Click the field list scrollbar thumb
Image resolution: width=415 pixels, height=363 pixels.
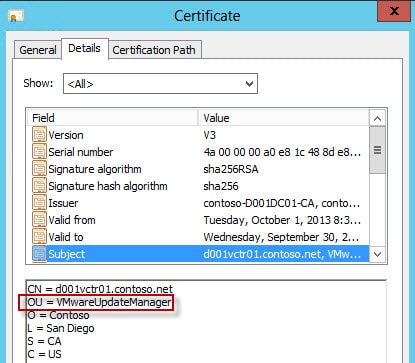pos(377,150)
